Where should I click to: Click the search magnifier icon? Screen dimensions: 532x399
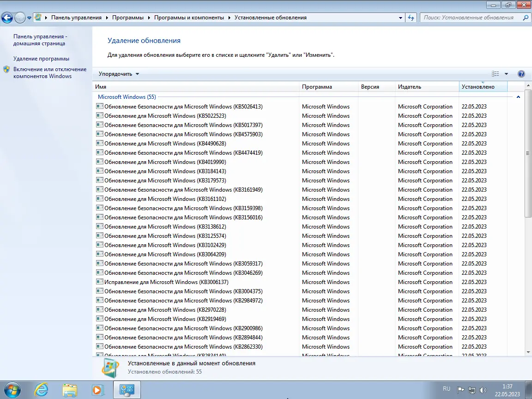[525, 18]
